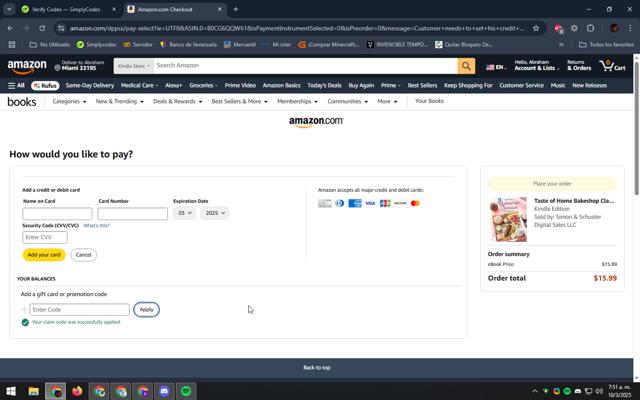Close the Amazon.com Checkout tab

220,9
